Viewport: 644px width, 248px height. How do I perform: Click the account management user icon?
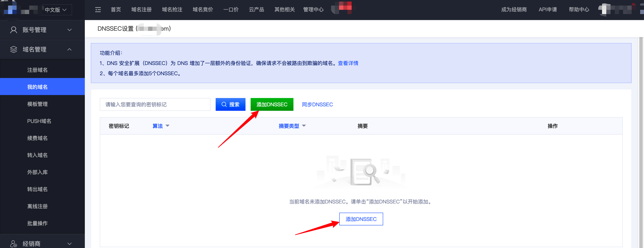coord(13,30)
